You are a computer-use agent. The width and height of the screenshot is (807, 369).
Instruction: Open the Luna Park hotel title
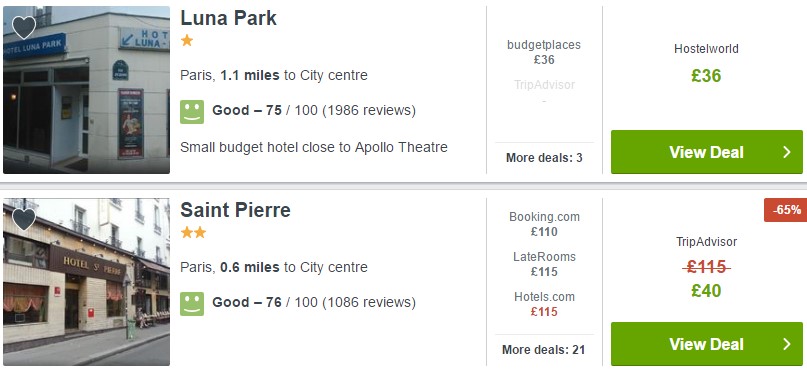click(x=229, y=18)
